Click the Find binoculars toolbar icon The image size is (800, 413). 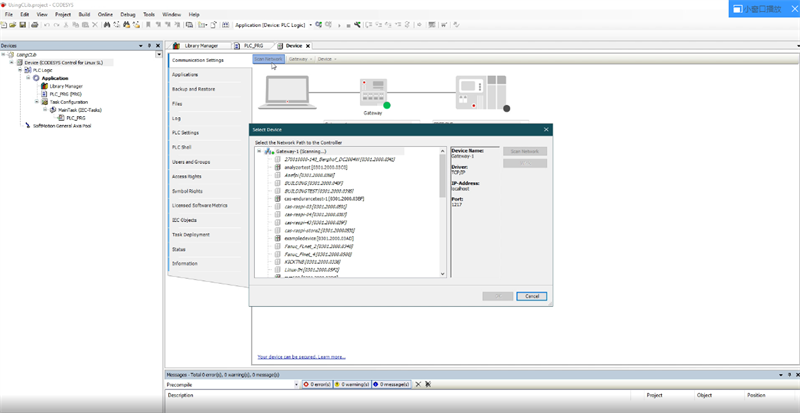click(107, 25)
